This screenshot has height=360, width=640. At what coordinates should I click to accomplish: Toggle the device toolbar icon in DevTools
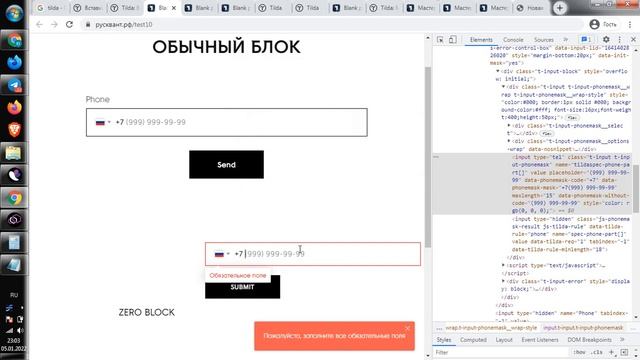tap(453, 40)
